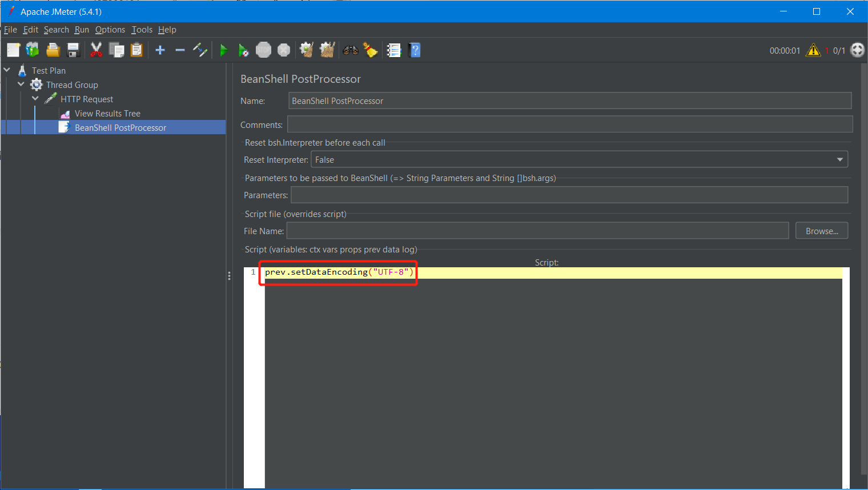The width and height of the screenshot is (868, 490).
Task: Clear all results with double-broom icon
Action: [327, 50]
